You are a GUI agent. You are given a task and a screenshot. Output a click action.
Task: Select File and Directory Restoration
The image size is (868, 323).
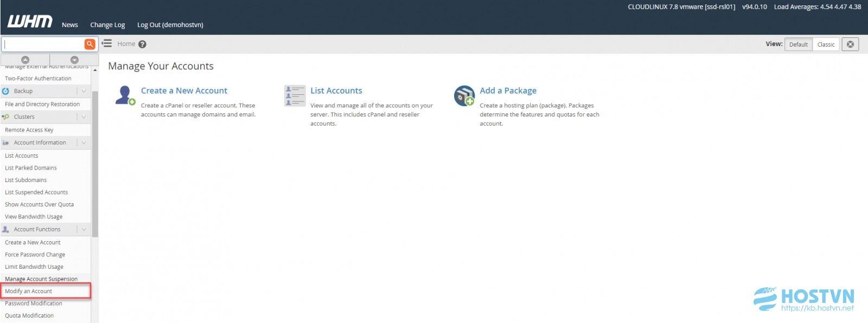(x=42, y=104)
